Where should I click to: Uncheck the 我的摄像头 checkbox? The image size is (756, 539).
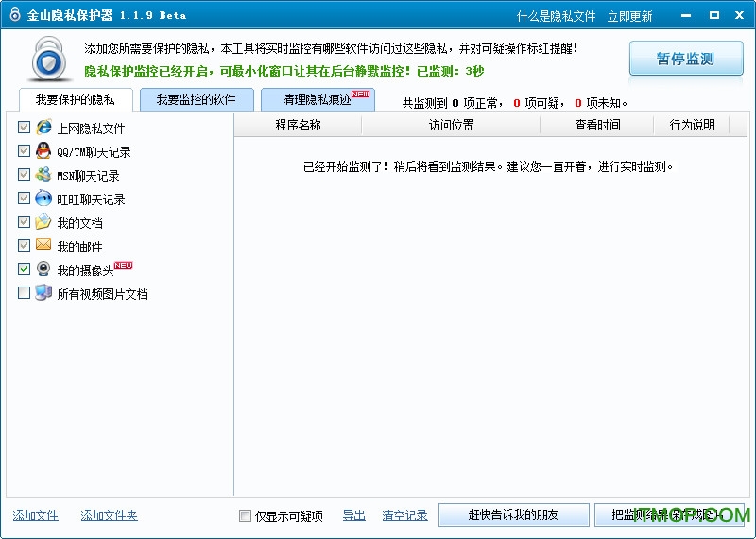point(24,269)
